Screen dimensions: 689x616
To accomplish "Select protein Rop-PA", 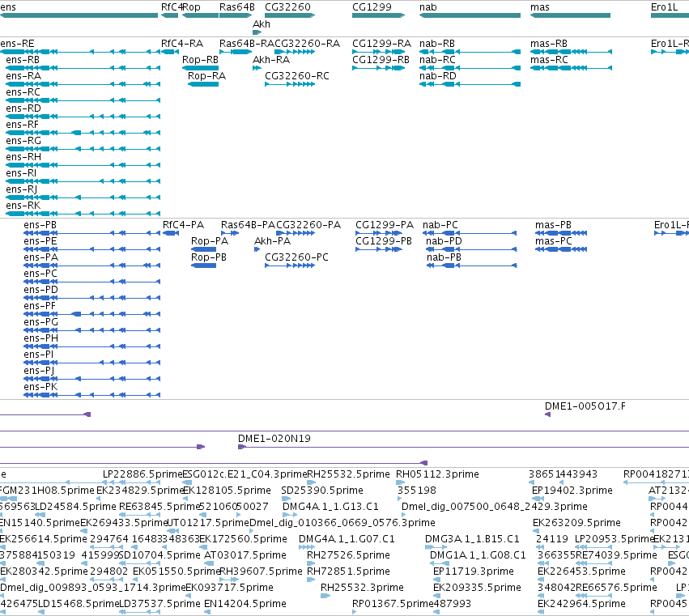I will (203, 249).
